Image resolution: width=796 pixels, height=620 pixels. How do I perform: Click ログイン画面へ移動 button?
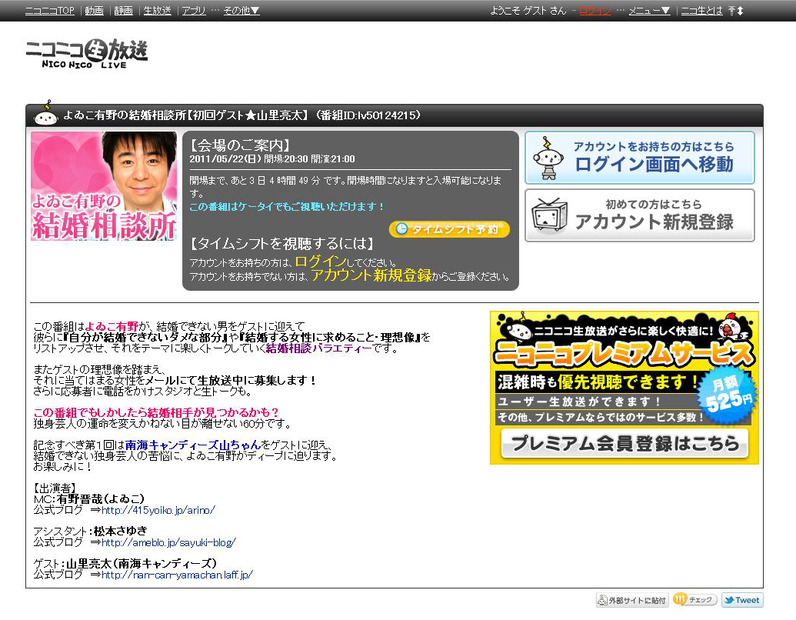coord(640,158)
